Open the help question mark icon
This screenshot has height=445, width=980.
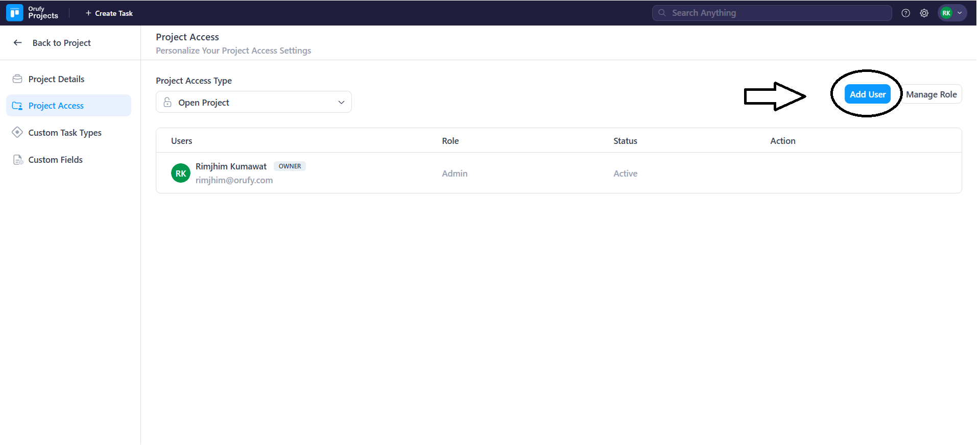[905, 13]
